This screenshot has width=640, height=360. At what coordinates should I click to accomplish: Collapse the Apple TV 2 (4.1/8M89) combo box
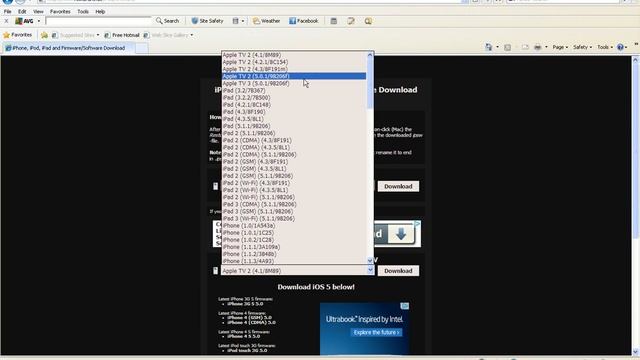tap(370, 270)
